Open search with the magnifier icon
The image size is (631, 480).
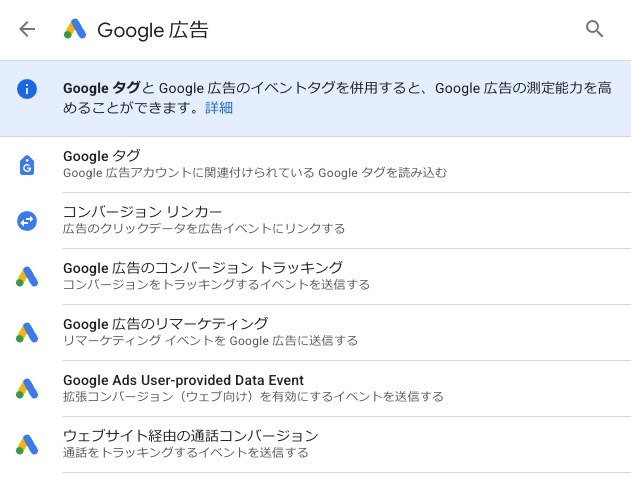[x=594, y=29]
